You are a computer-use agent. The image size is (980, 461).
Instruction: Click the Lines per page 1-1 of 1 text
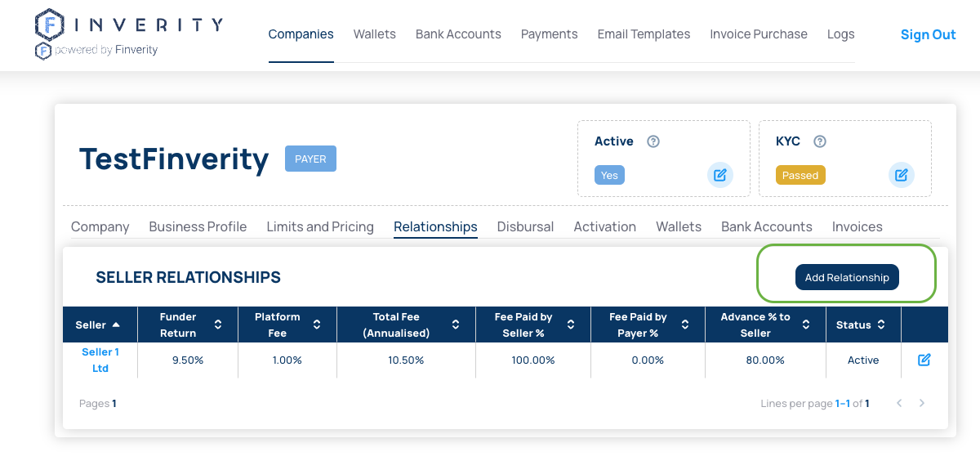coord(814,403)
